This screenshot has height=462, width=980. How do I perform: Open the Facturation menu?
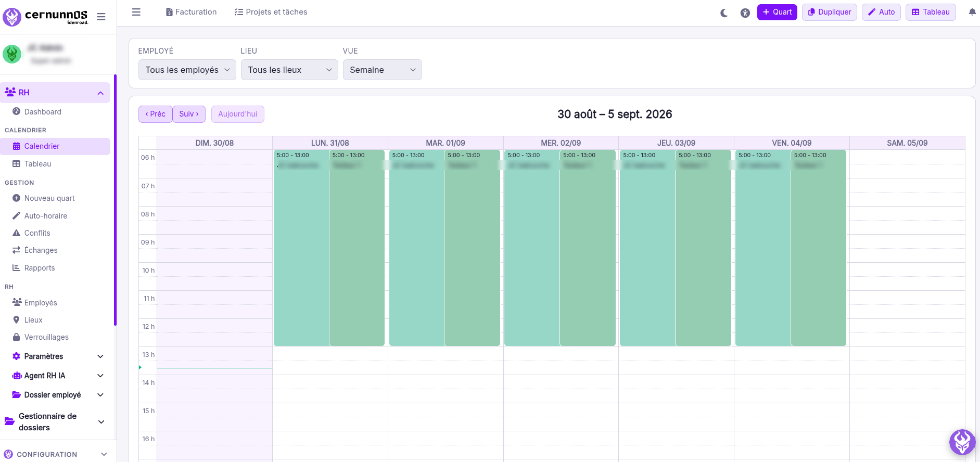(x=191, y=12)
